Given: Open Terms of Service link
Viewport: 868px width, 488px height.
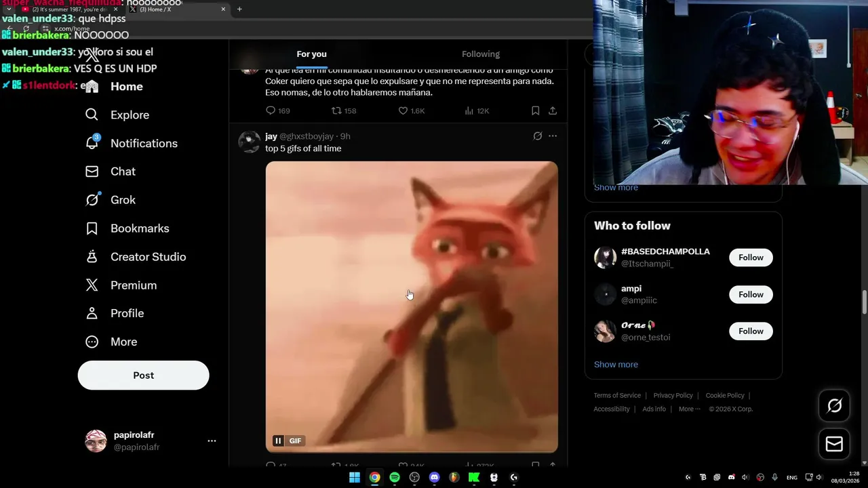Looking at the screenshot, I should point(617,395).
